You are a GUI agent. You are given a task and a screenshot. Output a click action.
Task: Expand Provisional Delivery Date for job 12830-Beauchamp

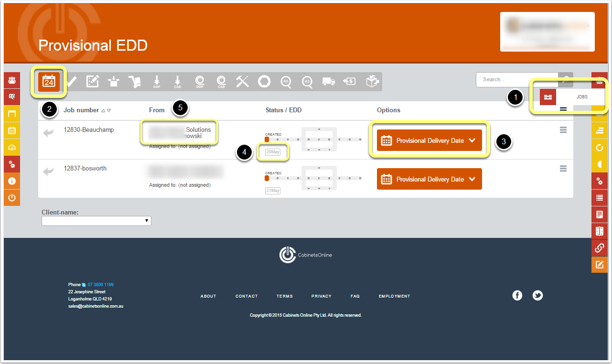429,140
